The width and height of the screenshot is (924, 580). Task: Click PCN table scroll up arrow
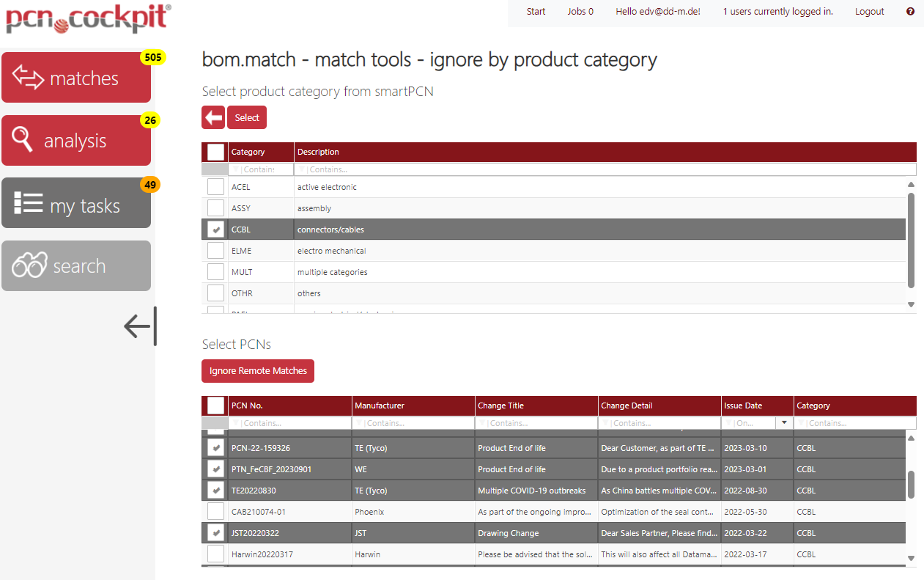[x=912, y=438]
